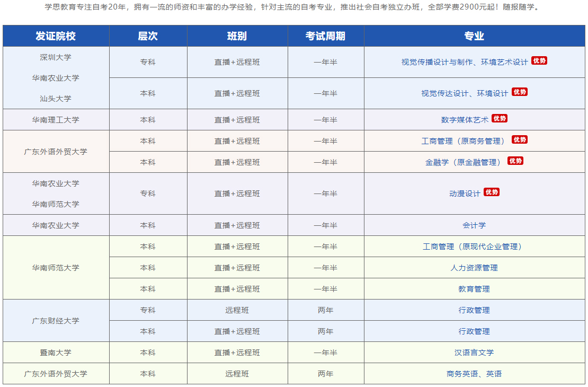The height and width of the screenshot is (387, 588).
Task: Click the 优势 badge next to 金融学(原金融管理)
Action: click(515, 161)
